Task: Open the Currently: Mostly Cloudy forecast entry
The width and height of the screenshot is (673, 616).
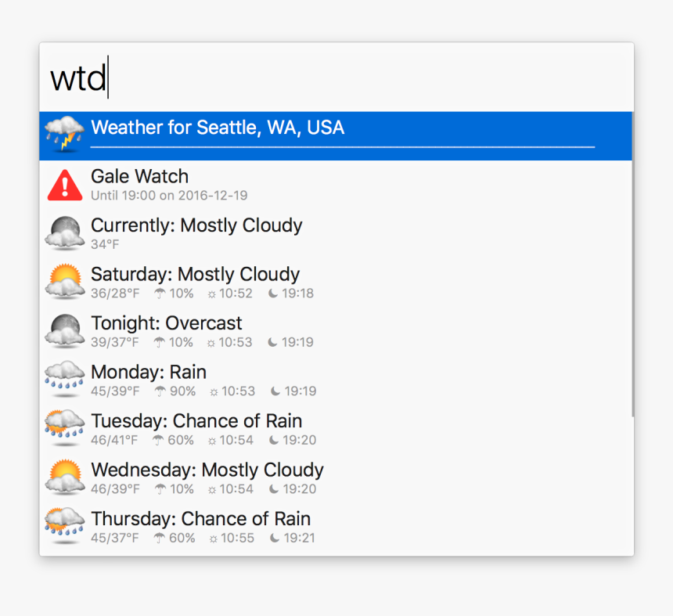Action: click(235, 232)
